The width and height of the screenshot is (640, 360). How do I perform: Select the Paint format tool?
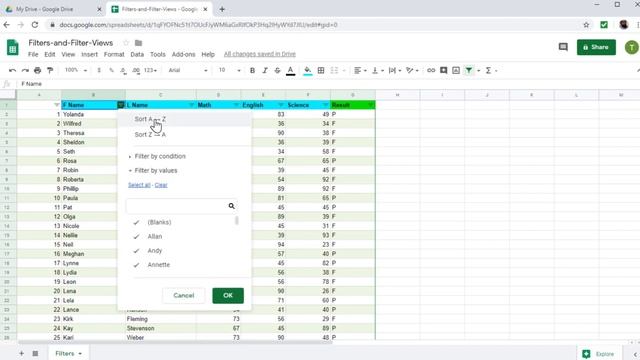(x=50, y=71)
